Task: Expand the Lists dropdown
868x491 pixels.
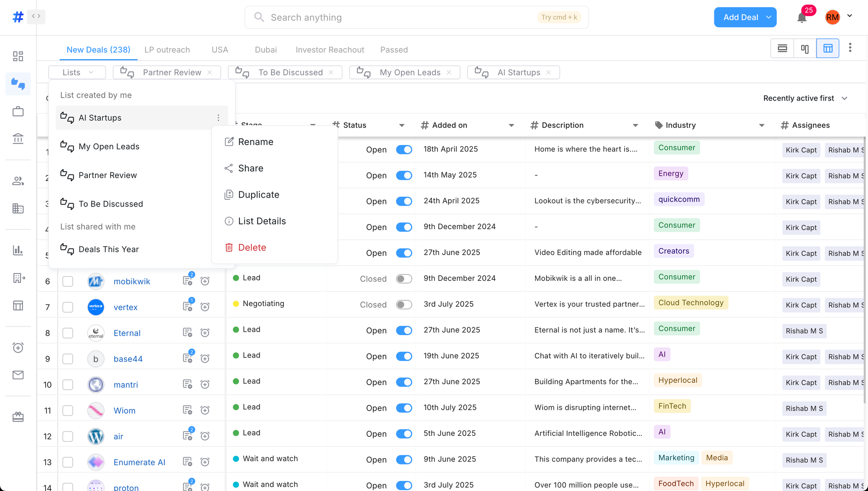Action: [77, 72]
